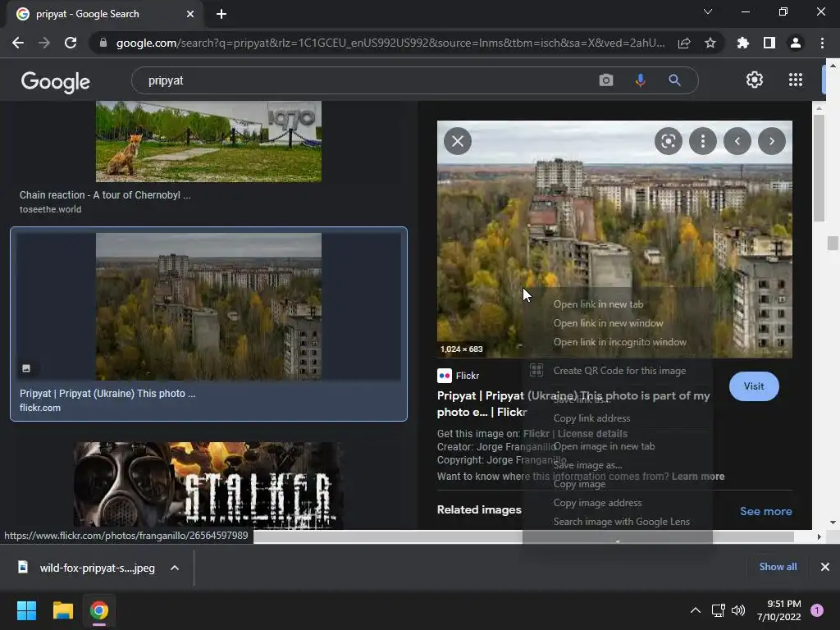
Task: Search by image camera icon
Action: point(606,80)
